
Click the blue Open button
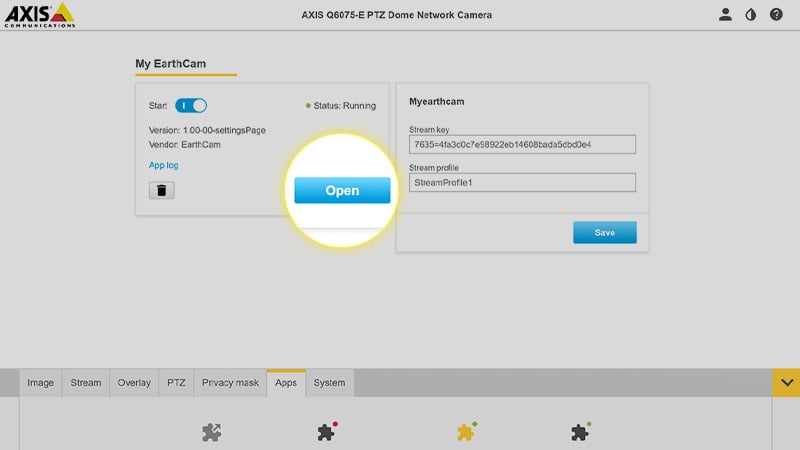point(342,190)
